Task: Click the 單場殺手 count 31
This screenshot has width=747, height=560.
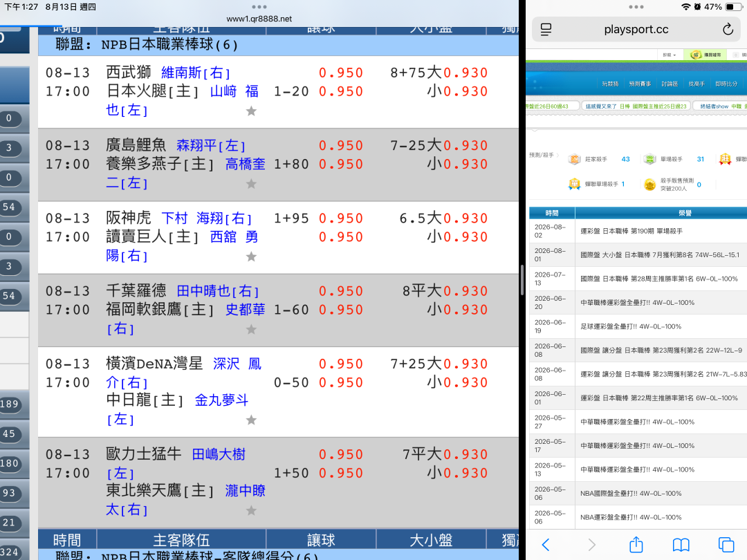Action: click(x=700, y=159)
